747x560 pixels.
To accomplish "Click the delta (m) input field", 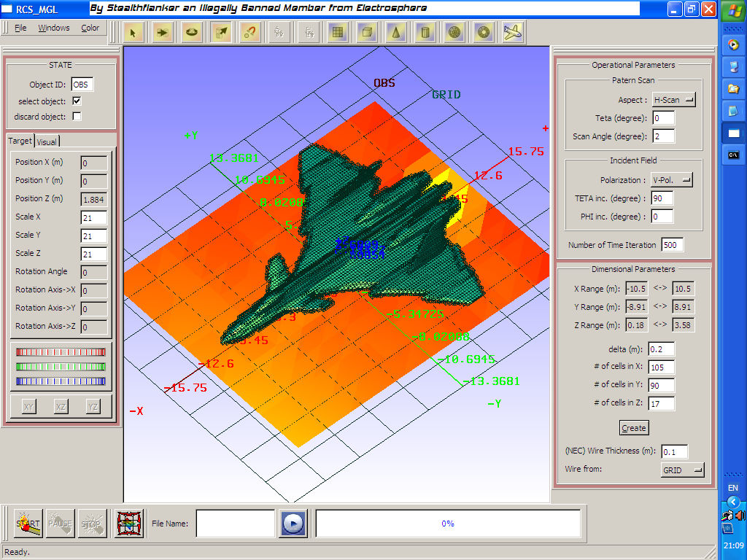I will (661, 349).
